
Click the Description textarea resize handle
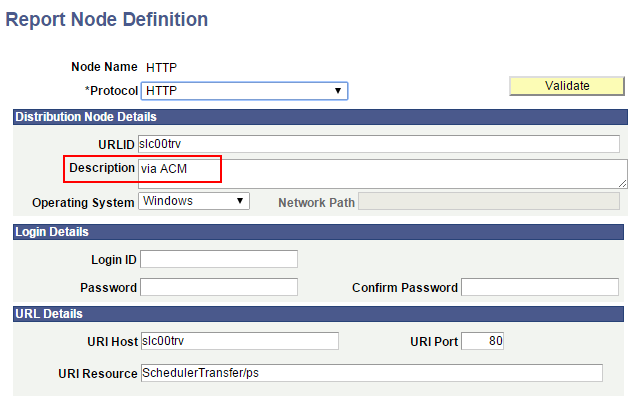(x=623, y=184)
